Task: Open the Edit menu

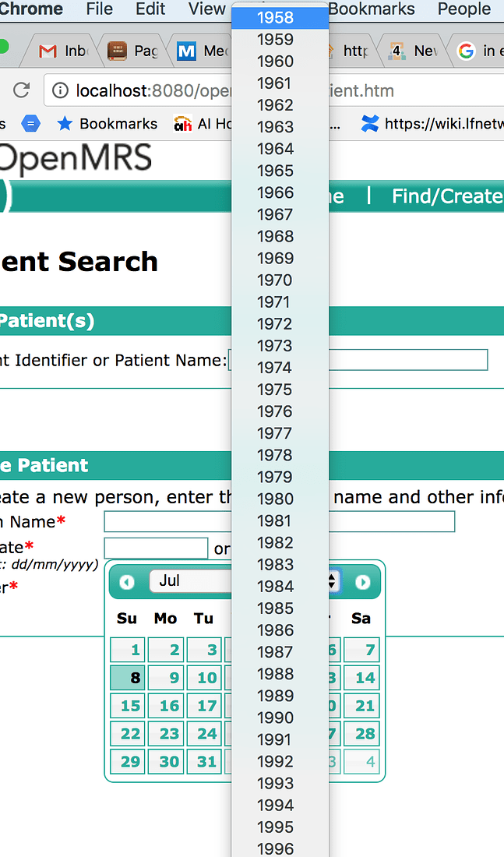Action: pos(150,9)
